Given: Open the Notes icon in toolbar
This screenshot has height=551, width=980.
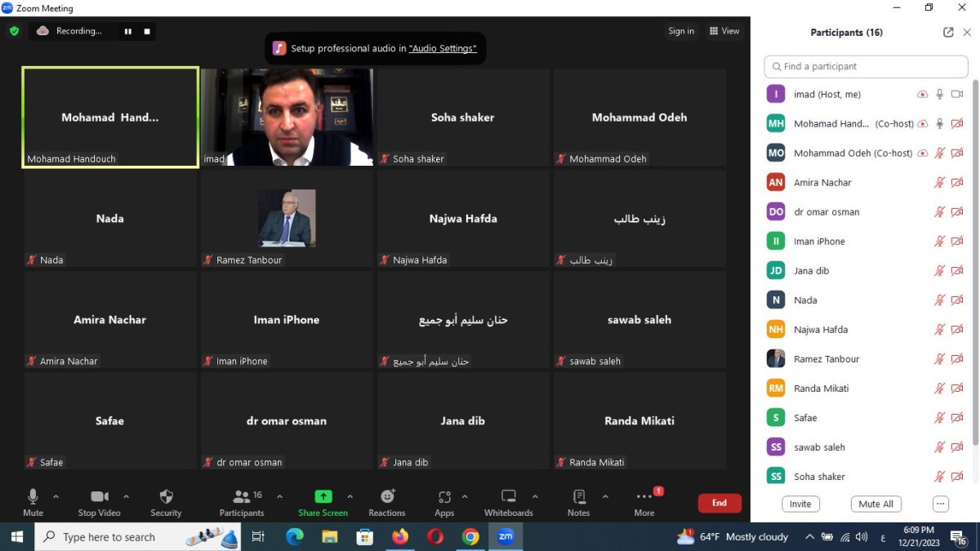Looking at the screenshot, I should (578, 497).
